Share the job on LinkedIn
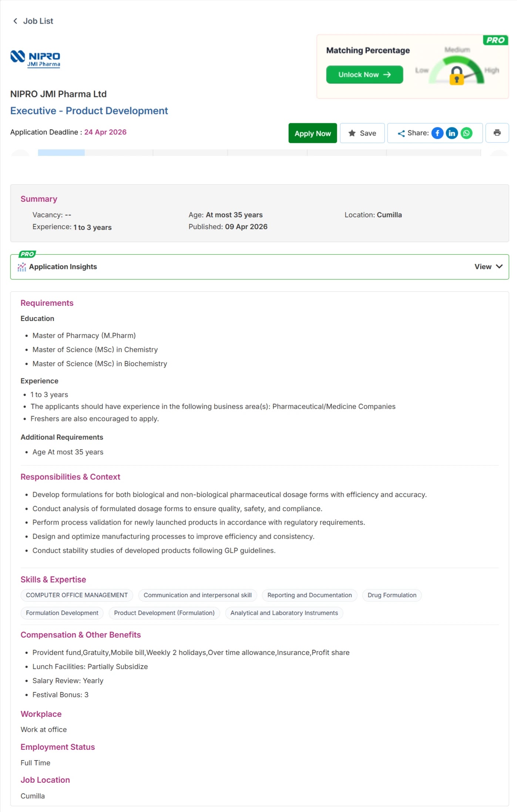The height and width of the screenshot is (812, 517). 451,133
